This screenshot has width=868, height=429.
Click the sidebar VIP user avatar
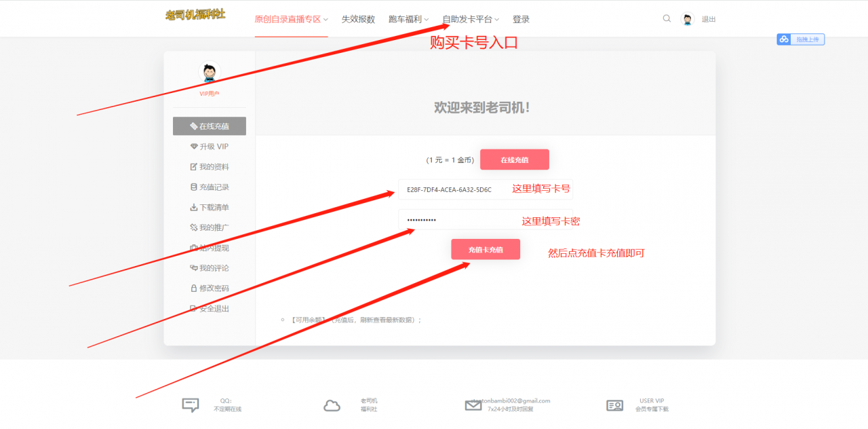pos(210,72)
